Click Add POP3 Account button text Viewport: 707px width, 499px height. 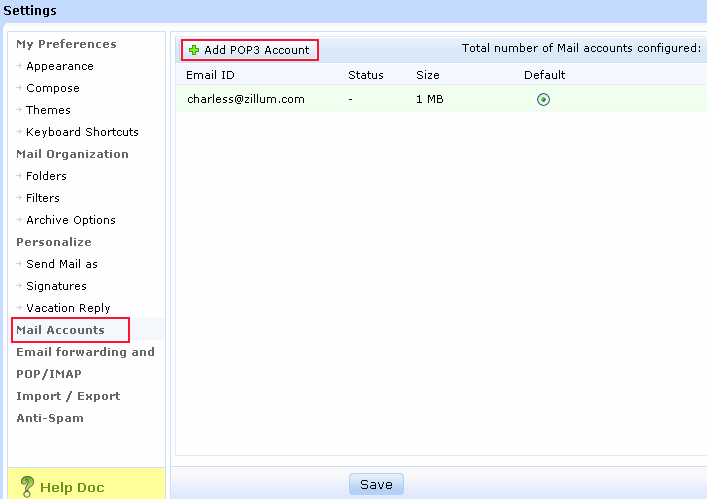coord(257,50)
